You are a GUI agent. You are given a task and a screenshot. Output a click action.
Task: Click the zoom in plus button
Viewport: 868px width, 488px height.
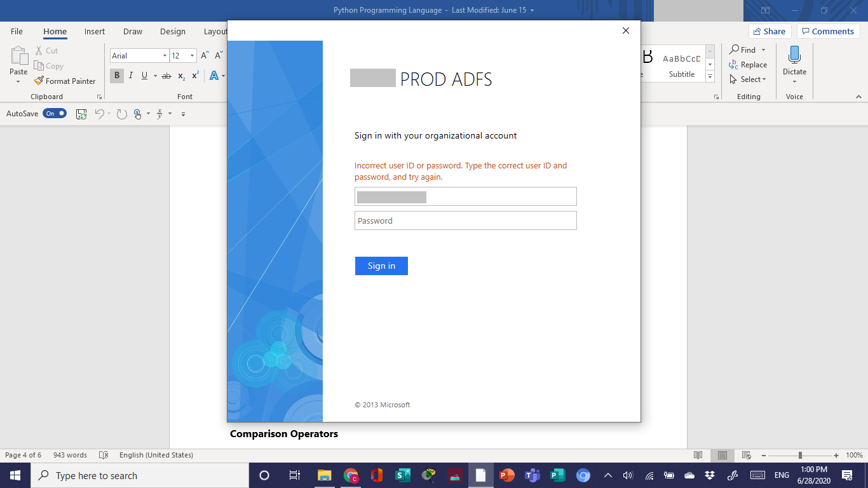(836, 455)
